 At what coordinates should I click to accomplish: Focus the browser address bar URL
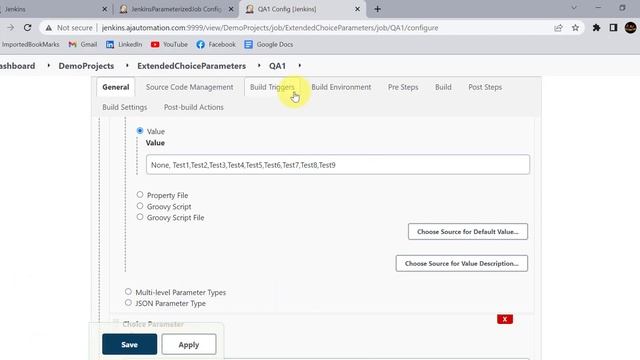click(270, 28)
